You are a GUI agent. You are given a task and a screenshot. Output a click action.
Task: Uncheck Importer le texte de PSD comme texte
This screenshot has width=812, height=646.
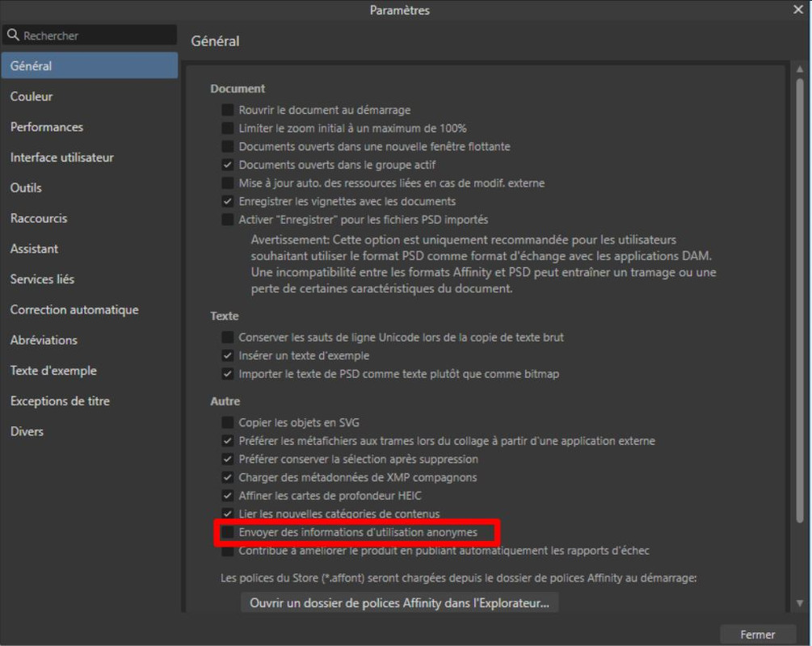pos(227,374)
